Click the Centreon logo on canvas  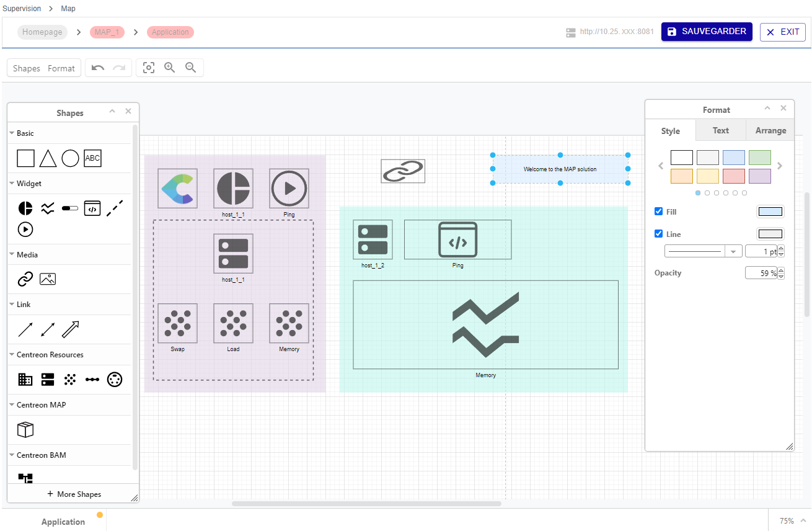pyautogui.click(x=177, y=188)
